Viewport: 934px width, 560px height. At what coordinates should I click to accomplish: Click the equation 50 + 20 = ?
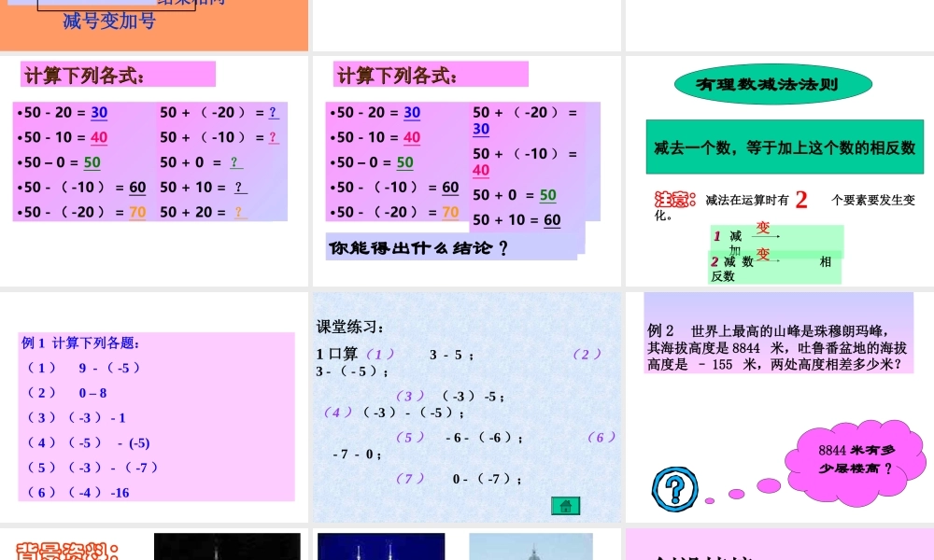pyautogui.click(x=203, y=213)
